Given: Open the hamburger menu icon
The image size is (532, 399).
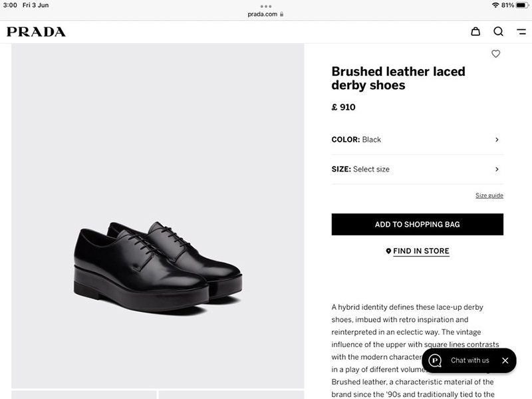Looking at the screenshot, I should [x=521, y=31].
